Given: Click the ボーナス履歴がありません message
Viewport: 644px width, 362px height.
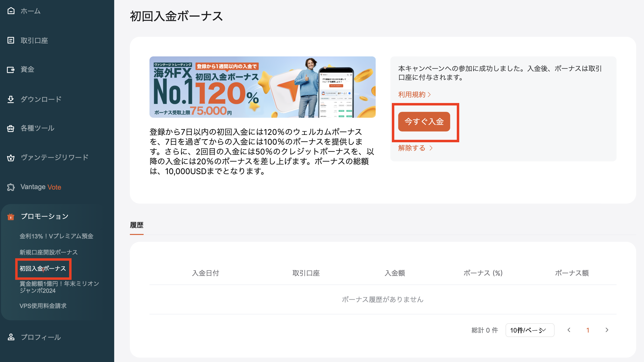Looking at the screenshot, I should tap(383, 299).
